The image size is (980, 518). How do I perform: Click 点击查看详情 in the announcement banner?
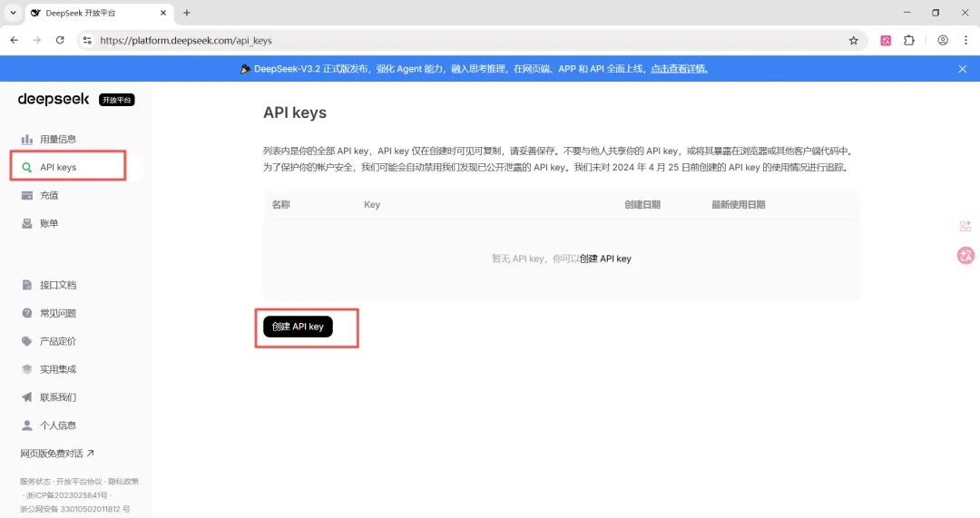[x=678, y=69]
